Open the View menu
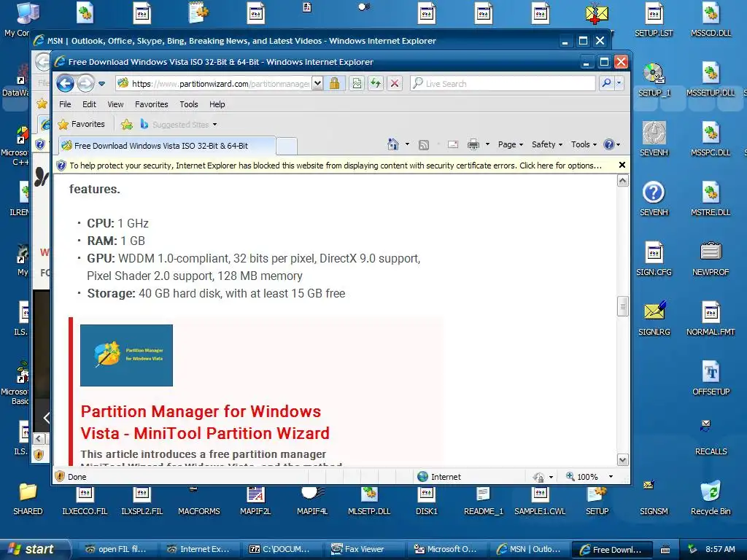 pos(115,104)
